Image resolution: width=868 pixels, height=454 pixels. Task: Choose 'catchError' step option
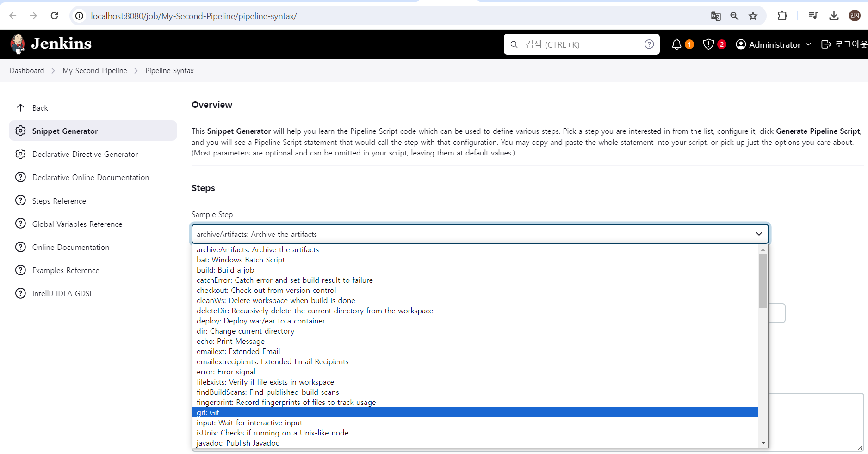pos(475,280)
